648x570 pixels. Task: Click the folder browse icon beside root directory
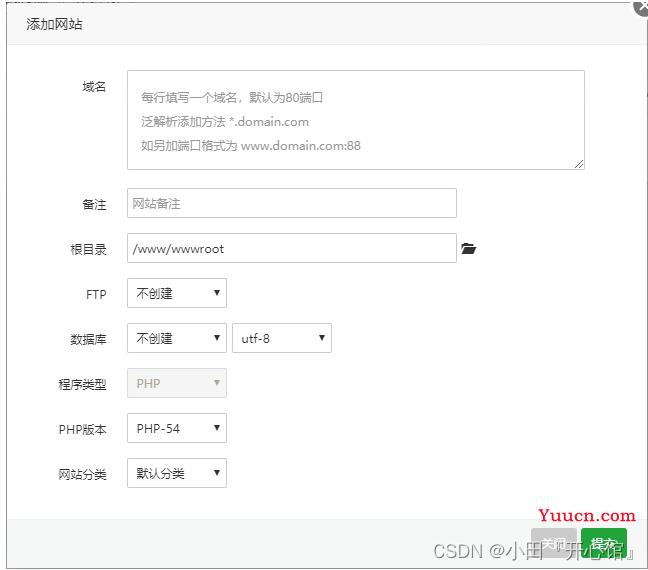point(469,249)
